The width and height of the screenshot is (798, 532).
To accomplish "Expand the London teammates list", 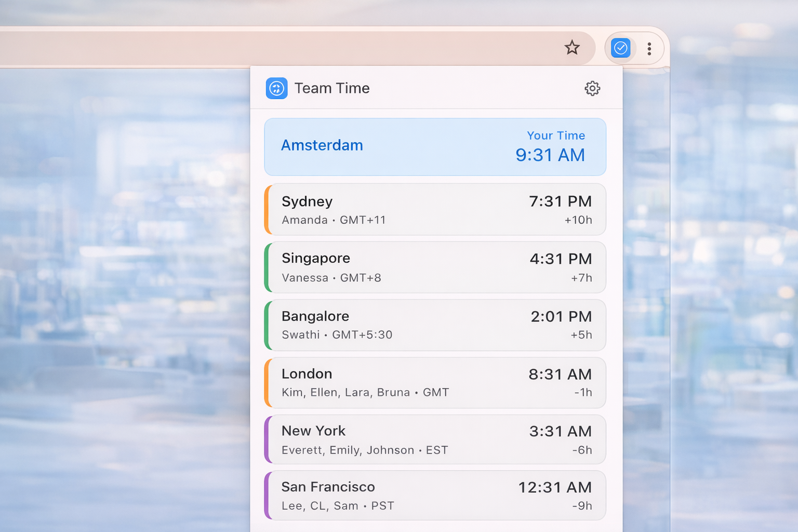I will pos(435,382).
